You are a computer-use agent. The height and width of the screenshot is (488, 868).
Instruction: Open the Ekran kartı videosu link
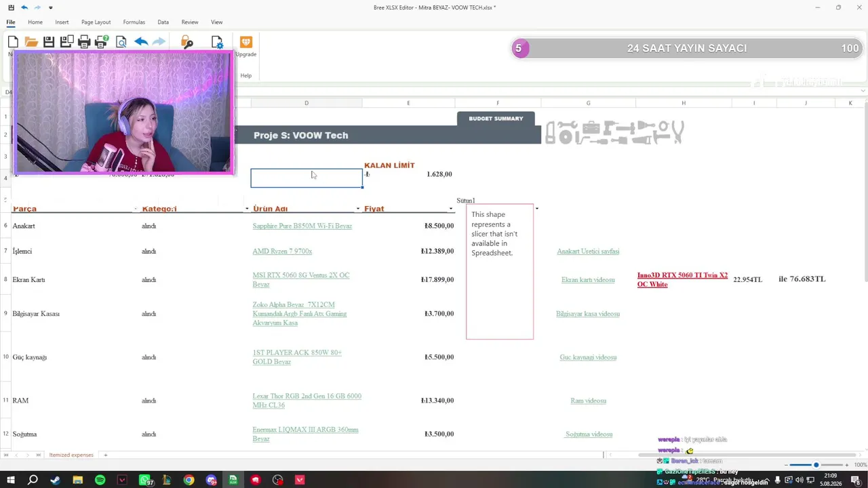pyautogui.click(x=588, y=279)
